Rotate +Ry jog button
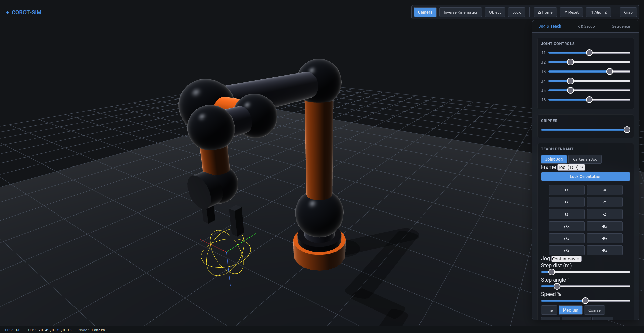Viewport: 644px width, 333px height. [566, 238]
